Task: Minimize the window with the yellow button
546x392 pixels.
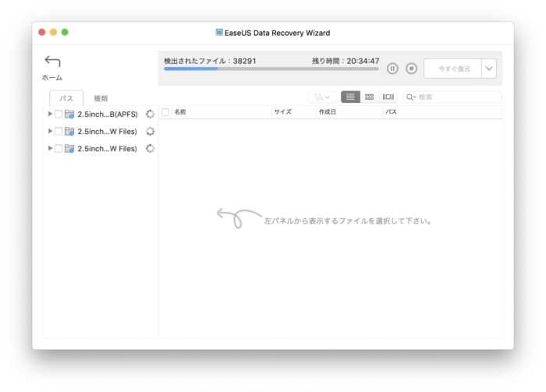Action: [53, 32]
